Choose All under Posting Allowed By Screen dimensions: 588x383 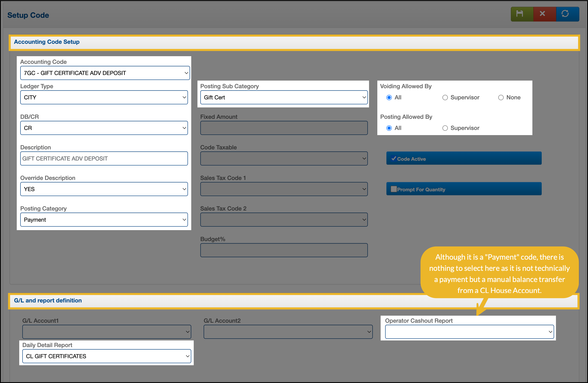pos(389,128)
